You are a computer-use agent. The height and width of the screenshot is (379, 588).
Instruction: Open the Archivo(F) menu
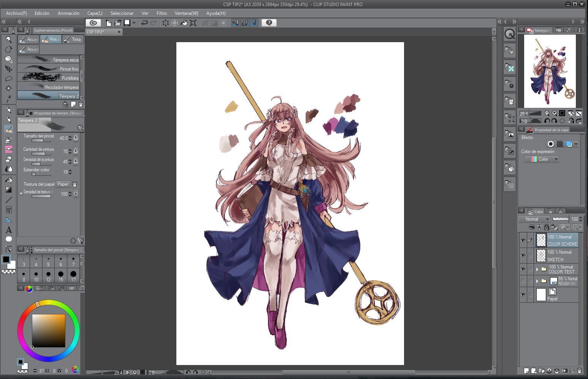16,13
